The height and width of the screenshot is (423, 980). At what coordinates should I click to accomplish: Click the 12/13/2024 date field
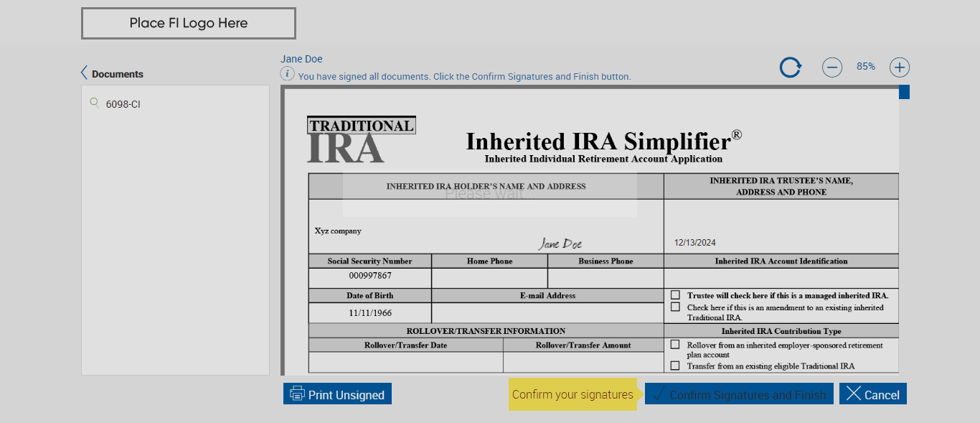pos(694,243)
